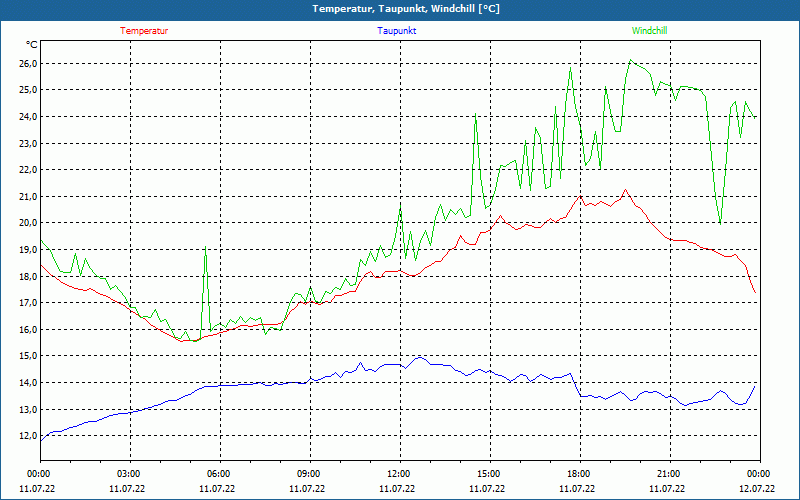Select the 26,0 y-axis tick label

pyautogui.click(x=27, y=63)
